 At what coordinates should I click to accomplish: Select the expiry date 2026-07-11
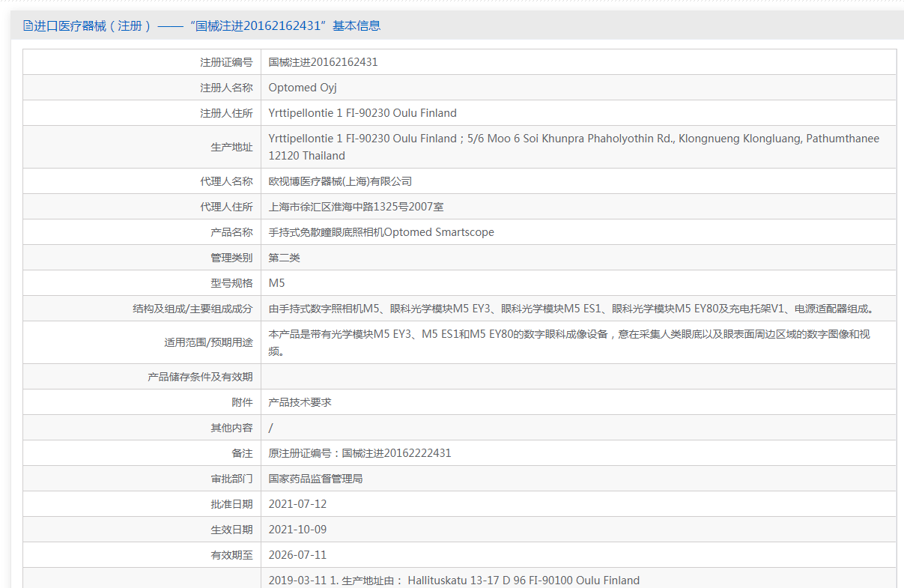click(x=298, y=555)
